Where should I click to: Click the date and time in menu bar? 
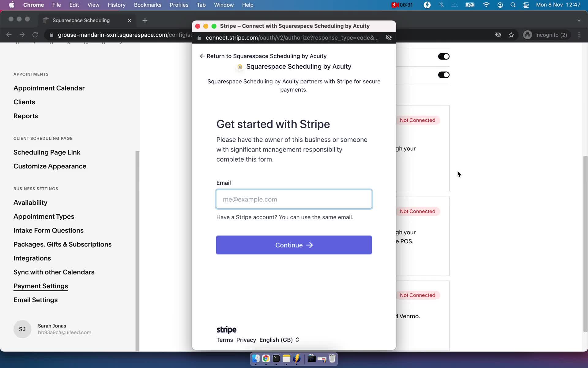(x=558, y=5)
